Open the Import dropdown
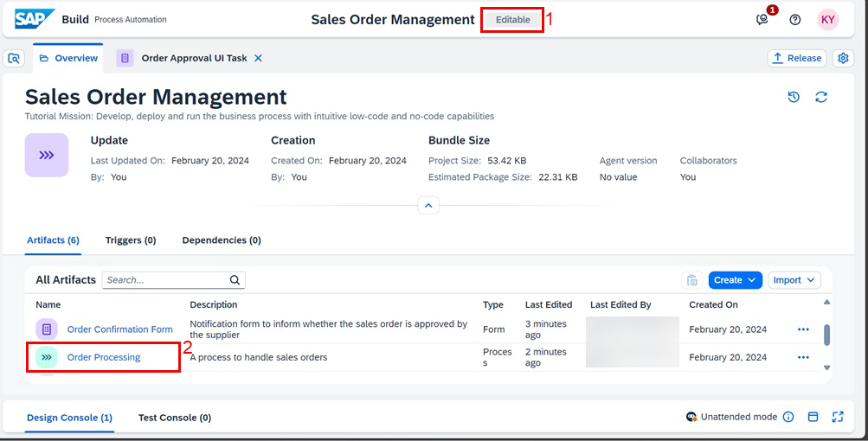 tap(794, 280)
